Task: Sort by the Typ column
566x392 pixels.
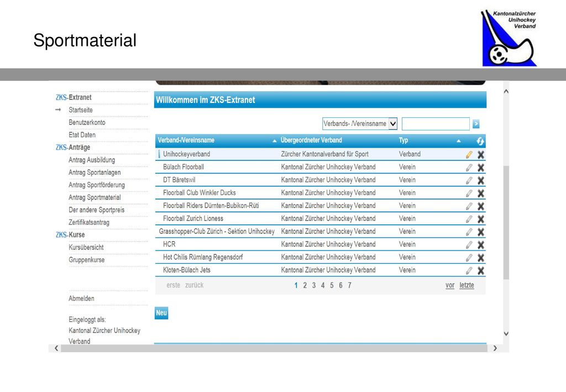Action: click(403, 140)
